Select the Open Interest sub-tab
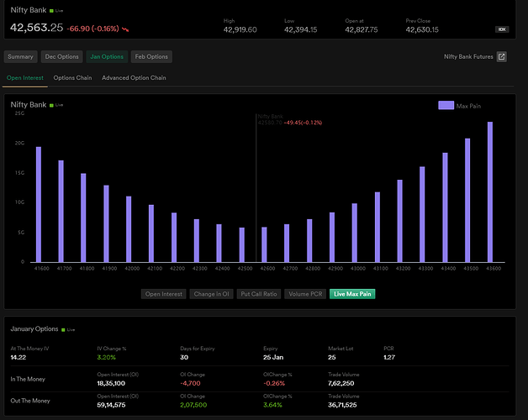Screen dimensions: 528x420 pyautogui.click(x=25, y=78)
